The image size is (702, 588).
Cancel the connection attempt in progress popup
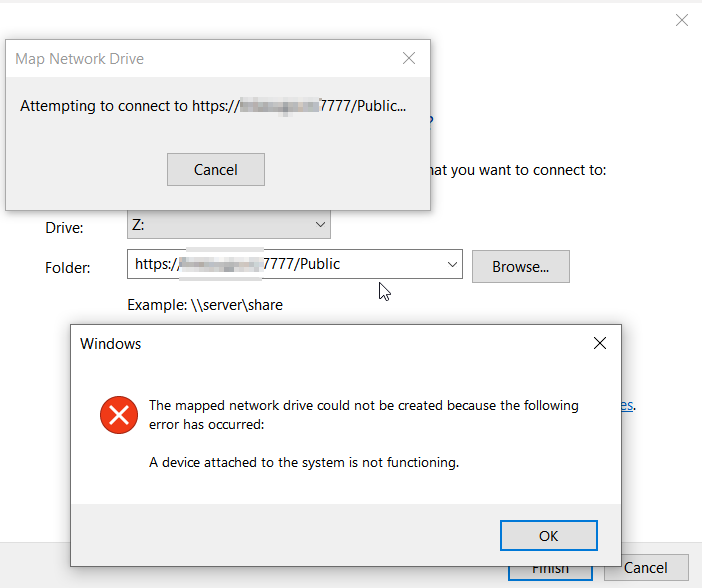click(216, 169)
